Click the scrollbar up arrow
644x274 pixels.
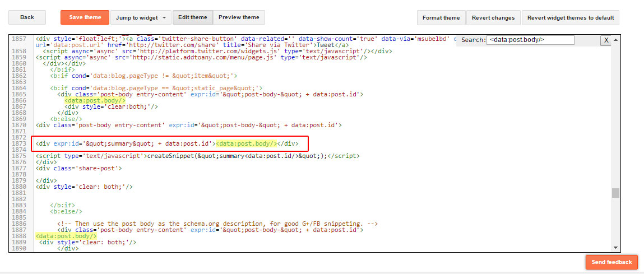coord(615,40)
